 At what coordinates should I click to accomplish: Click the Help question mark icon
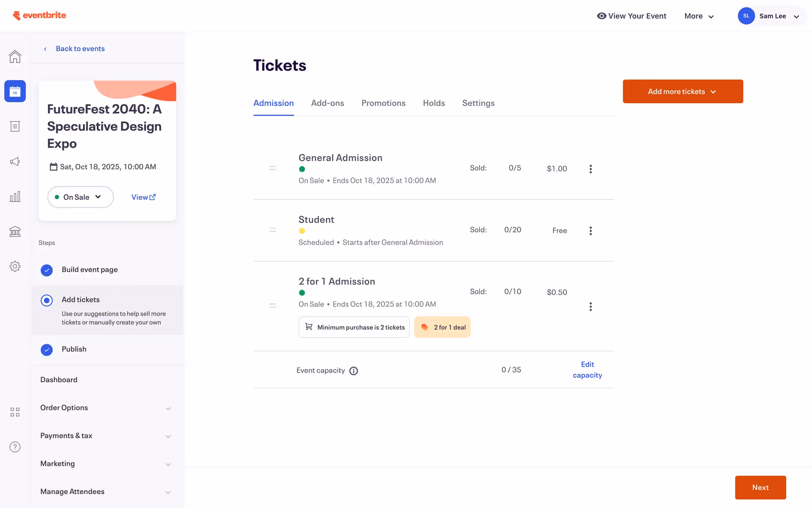(x=15, y=447)
